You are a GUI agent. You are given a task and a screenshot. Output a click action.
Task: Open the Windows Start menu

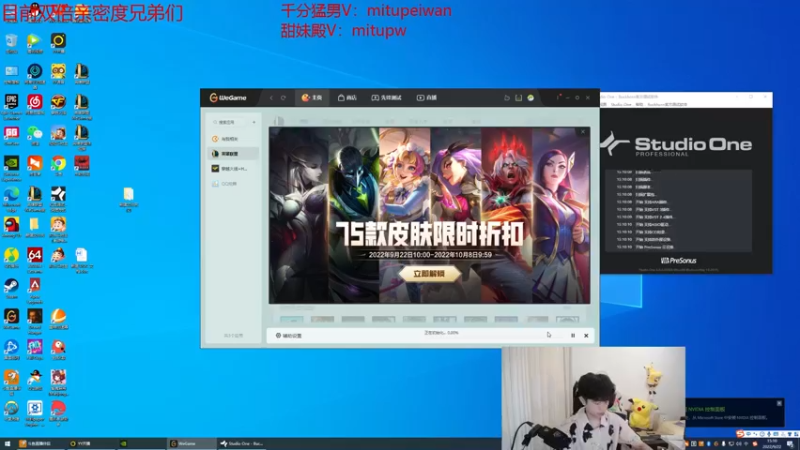pos(7,444)
